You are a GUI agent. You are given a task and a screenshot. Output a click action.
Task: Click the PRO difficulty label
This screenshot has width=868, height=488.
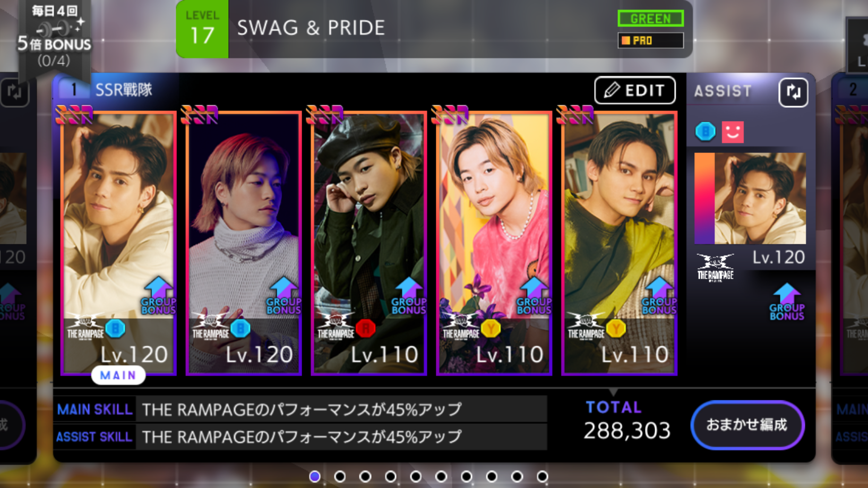[650, 40]
